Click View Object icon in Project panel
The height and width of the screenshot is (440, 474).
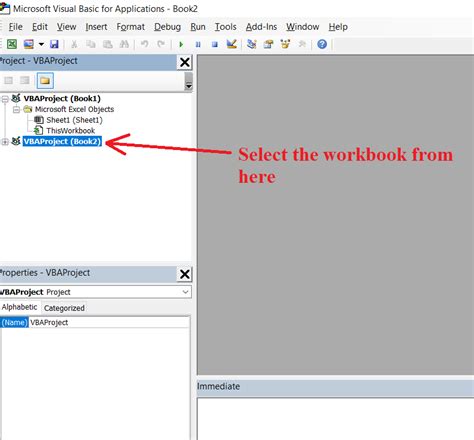point(25,80)
